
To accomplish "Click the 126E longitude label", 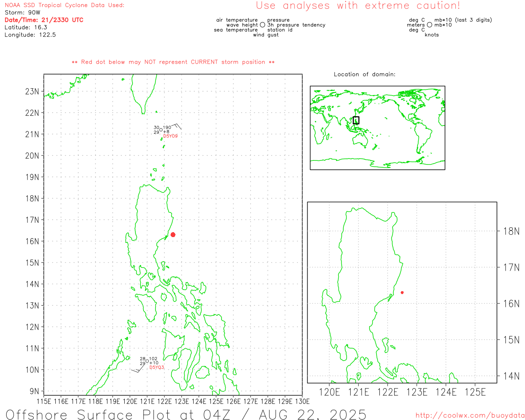I will [233, 401].
